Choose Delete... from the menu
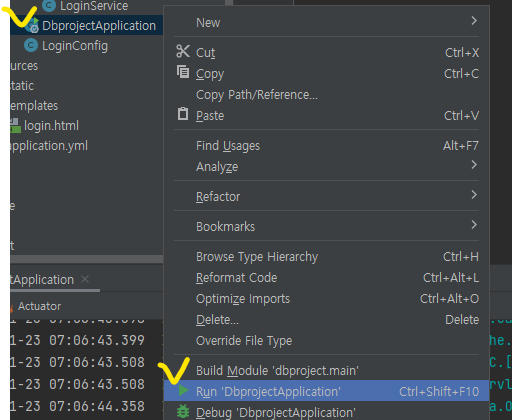512x420 pixels. (326, 320)
